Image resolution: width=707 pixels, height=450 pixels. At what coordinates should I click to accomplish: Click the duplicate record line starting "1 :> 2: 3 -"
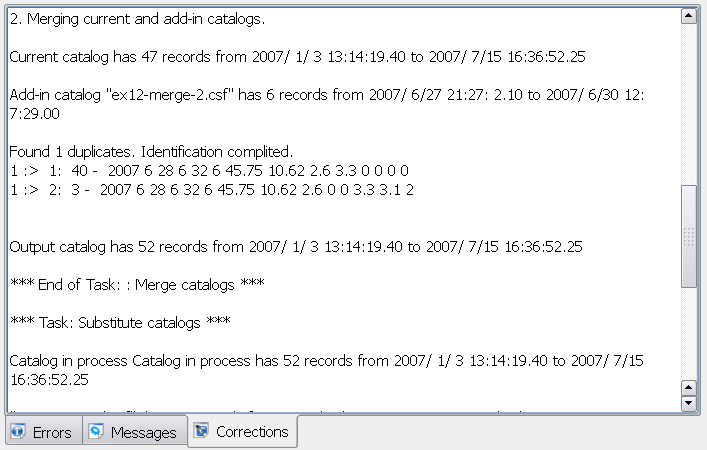pyautogui.click(x=211, y=190)
